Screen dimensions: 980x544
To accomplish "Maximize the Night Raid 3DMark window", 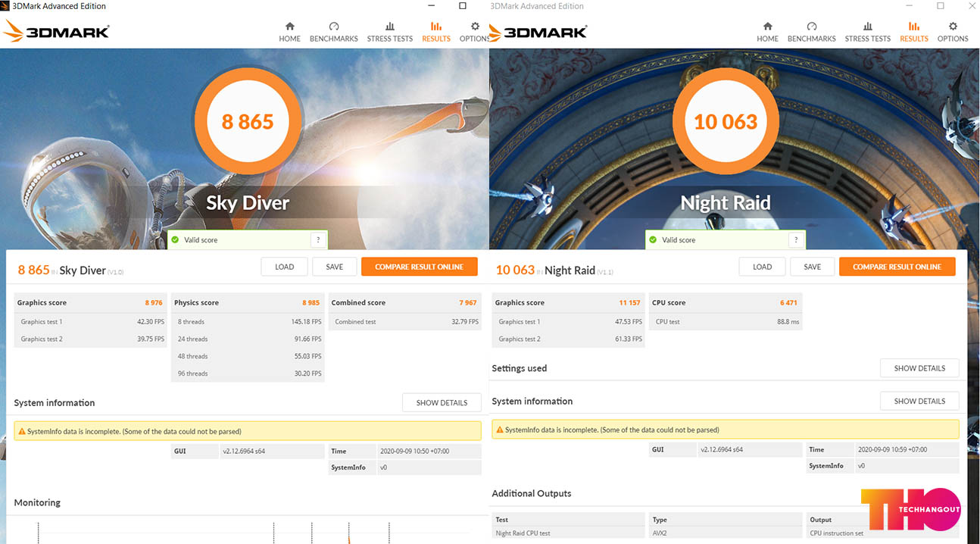I will click(x=941, y=6).
